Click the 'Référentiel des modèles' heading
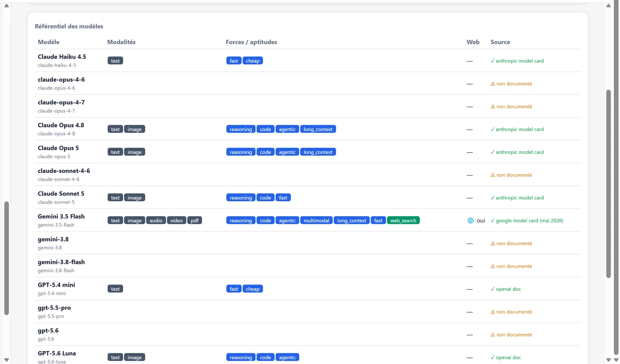620x364 pixels. [69, 26]
